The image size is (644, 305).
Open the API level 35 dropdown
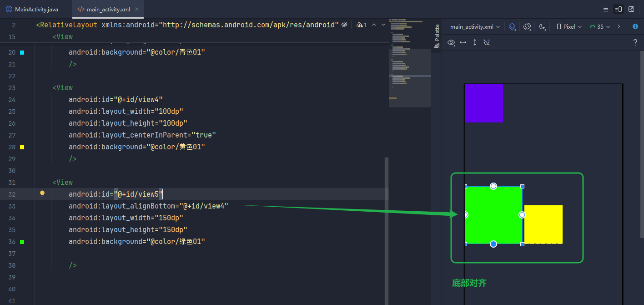599,27
